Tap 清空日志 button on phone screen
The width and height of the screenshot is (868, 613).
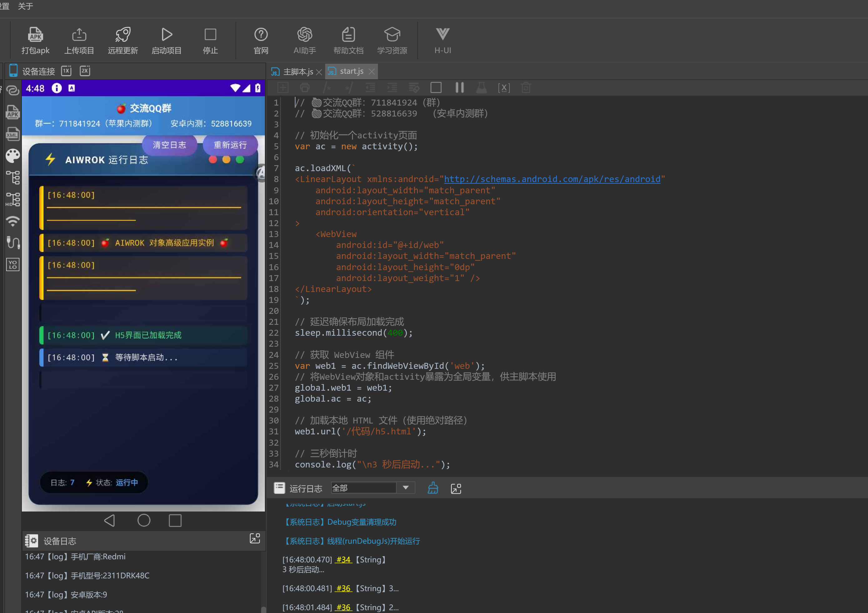tap(169, 145)
